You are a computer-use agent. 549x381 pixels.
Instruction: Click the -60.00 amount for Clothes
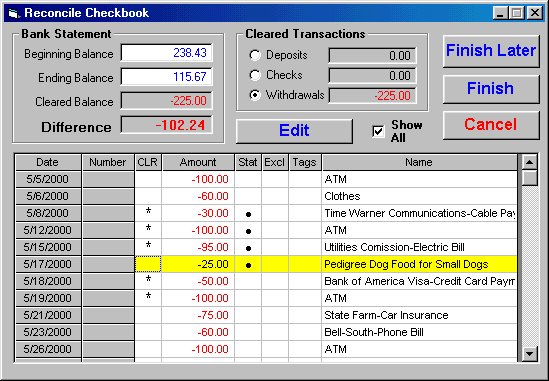tap(198, 196)
